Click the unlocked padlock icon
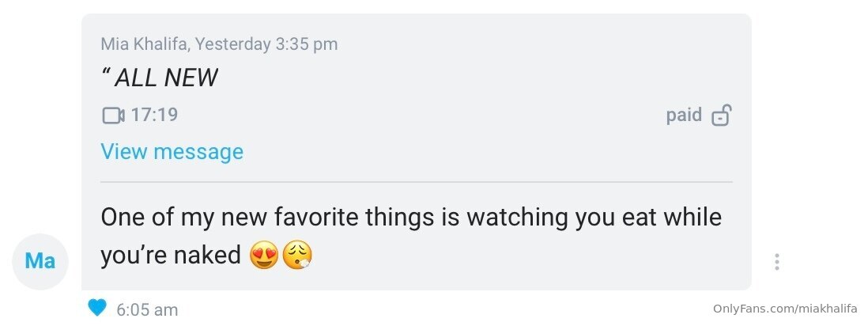Screen dimensions: 868x326 click(720, 116)
